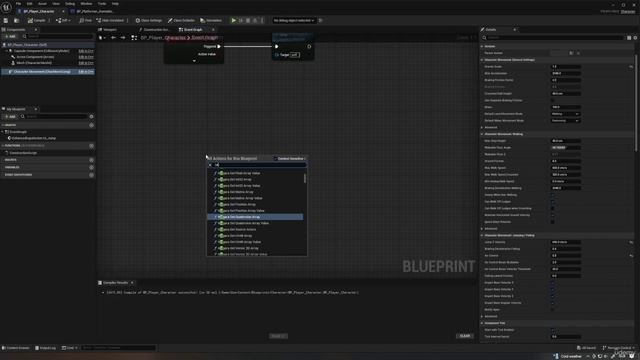This screenshot has width=640, height=360.
Task: Click the Find tool in the toolbar
Action: point(85,20)
